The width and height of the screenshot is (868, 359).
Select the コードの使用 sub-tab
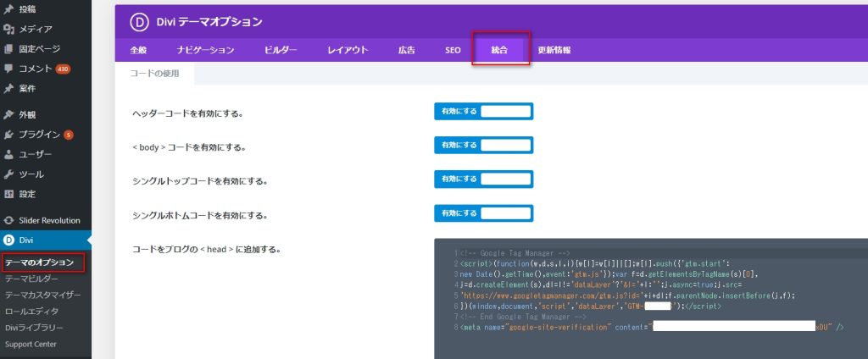pos(154,73)
